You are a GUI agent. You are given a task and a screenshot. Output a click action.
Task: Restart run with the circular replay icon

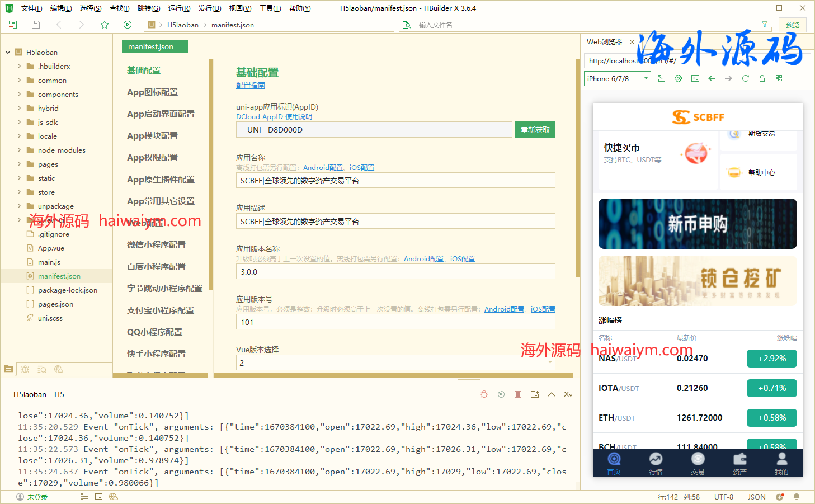coord(501,394)
